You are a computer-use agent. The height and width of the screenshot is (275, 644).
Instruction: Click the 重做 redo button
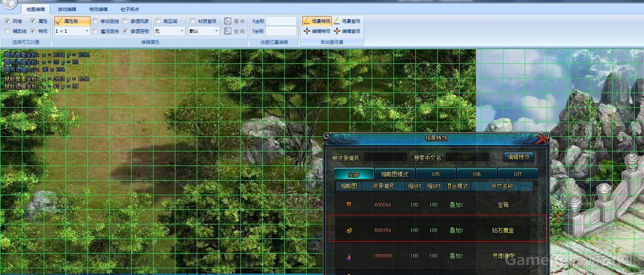(x=235, y=21)
